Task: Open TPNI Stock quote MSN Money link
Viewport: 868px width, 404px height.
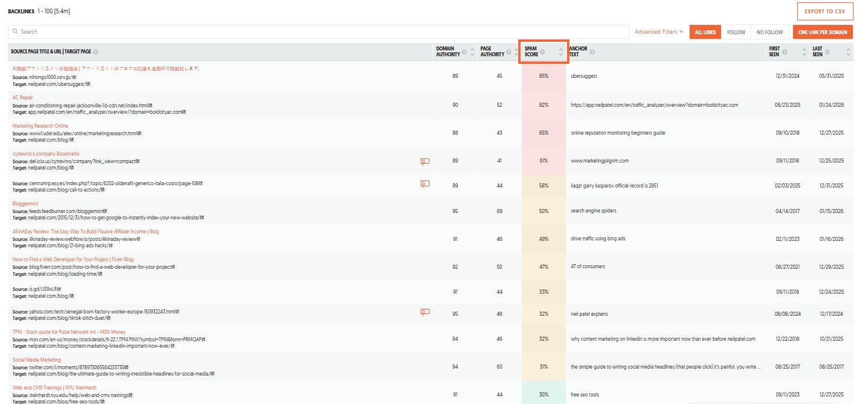Action: (x=69, y=332)
